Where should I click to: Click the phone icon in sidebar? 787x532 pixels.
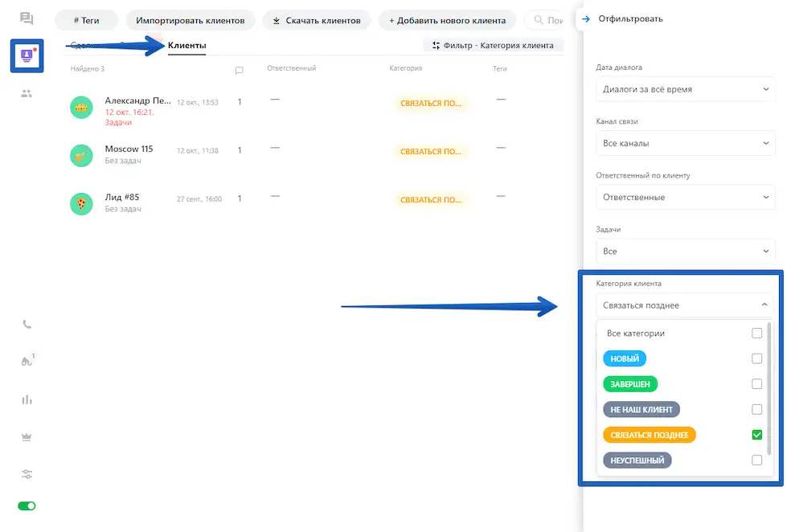27,325
